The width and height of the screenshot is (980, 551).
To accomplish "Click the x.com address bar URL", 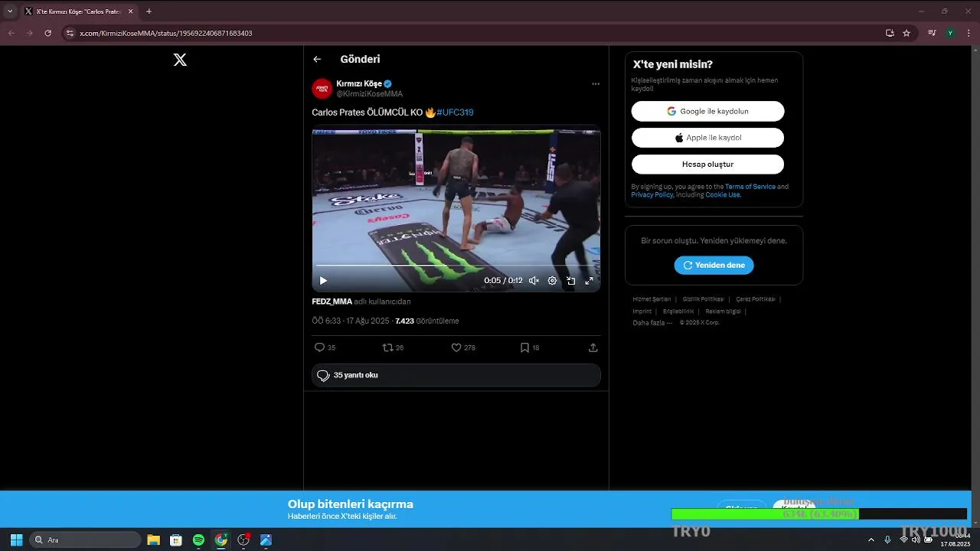I will click(166, 34).
